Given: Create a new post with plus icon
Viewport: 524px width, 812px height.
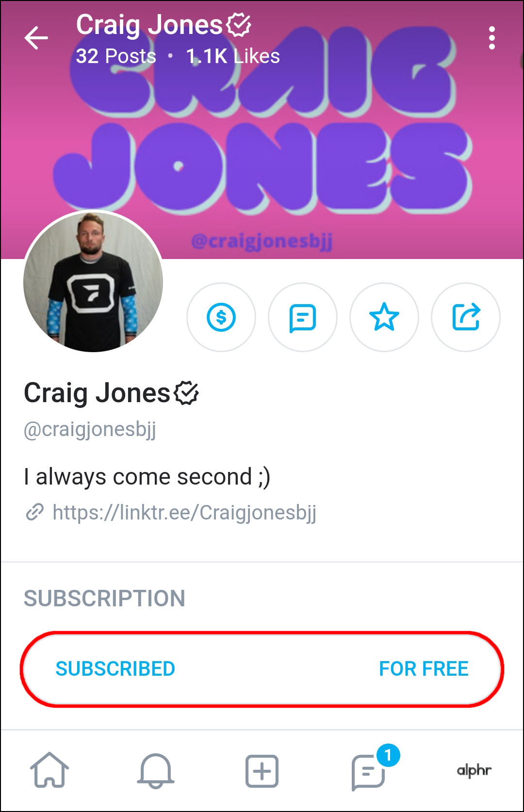Looking at the screenshot, I should (262, 770).
